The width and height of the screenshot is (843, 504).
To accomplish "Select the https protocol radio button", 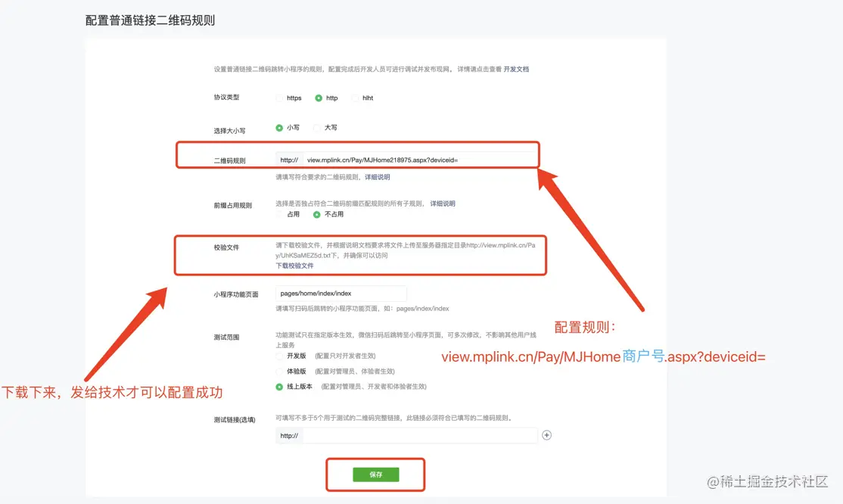I will tap(280, 98).
